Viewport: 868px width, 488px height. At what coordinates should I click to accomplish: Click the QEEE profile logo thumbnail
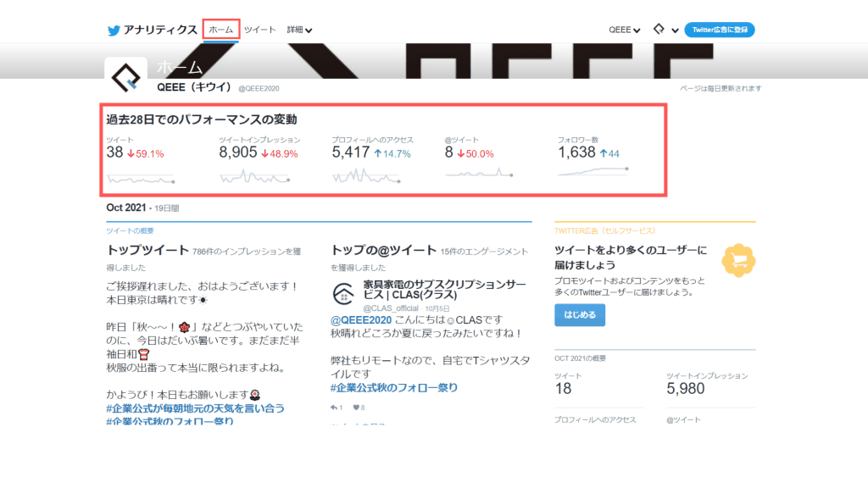(126, 78)
